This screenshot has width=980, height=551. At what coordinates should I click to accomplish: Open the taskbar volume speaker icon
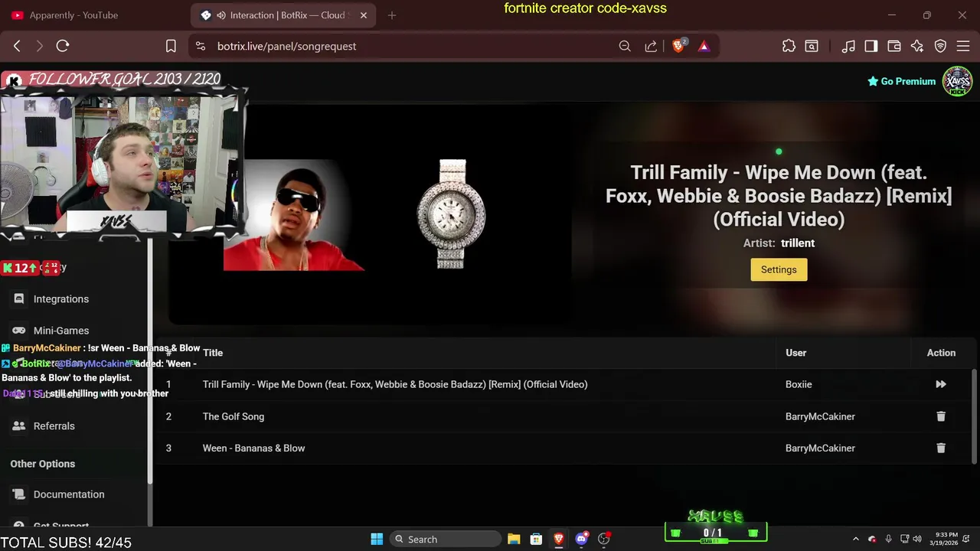(x=917, y=540)
